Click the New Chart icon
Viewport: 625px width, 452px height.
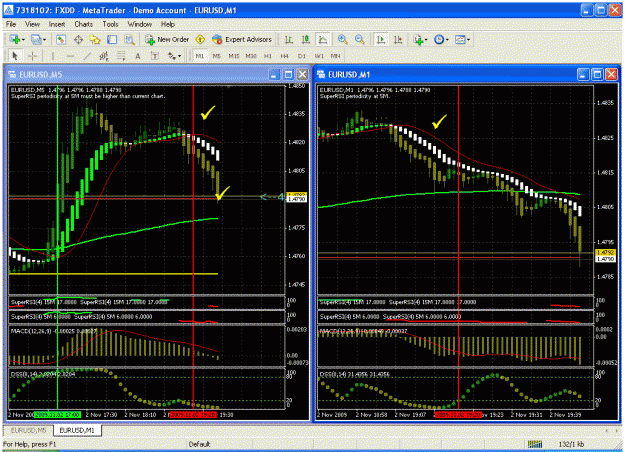click(x=15, y=39)
